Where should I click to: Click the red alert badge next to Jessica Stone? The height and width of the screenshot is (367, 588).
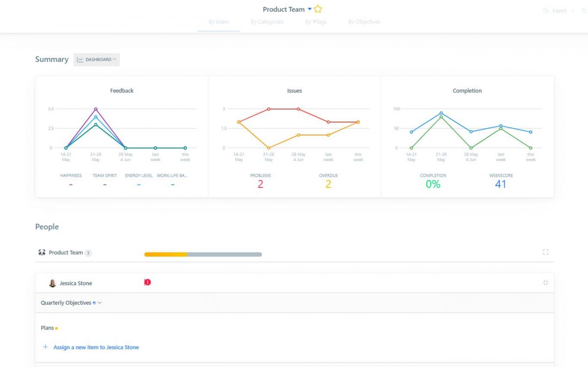click(147, 282)
